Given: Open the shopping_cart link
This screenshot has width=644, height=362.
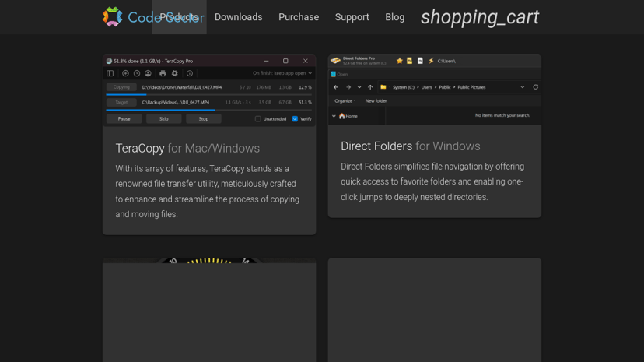Looking at the screenshot, I should pyautogui.click(x=480, y=17).
